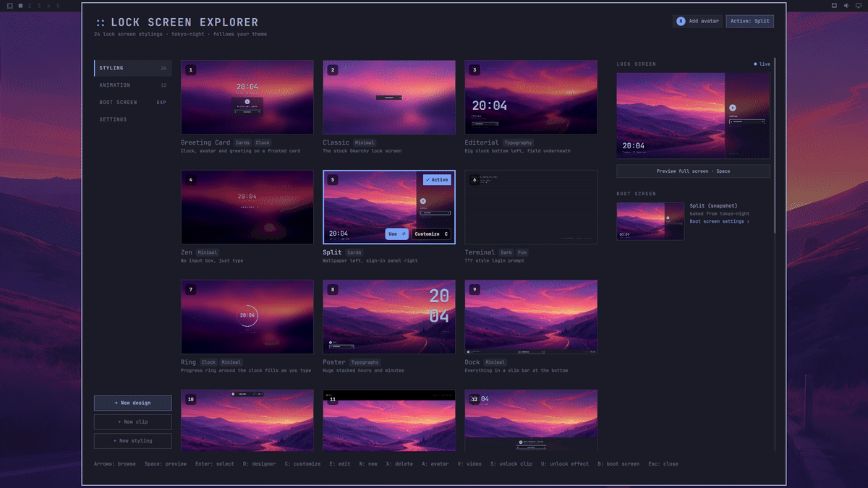Click the 'X: delete' shortcut hint

point(399,464)
